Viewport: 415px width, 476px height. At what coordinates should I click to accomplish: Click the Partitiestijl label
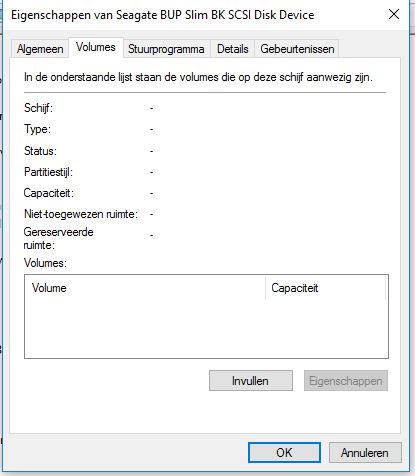coord(48,172)
